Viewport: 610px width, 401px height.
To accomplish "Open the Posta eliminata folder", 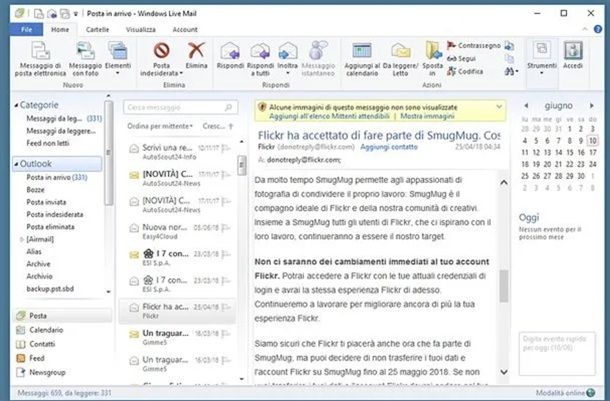I will click(50, 227).
